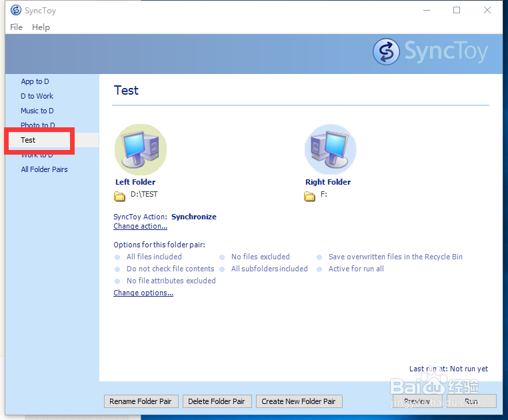508x420 pixels.
Task: Click the Test heading title
Action: click(126, 91)
